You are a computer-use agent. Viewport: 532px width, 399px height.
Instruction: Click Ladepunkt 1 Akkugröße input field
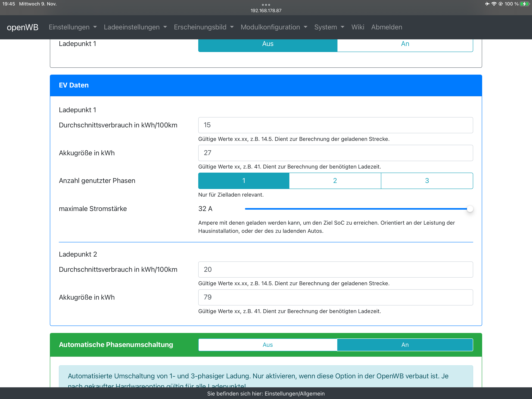pos(335,153)
